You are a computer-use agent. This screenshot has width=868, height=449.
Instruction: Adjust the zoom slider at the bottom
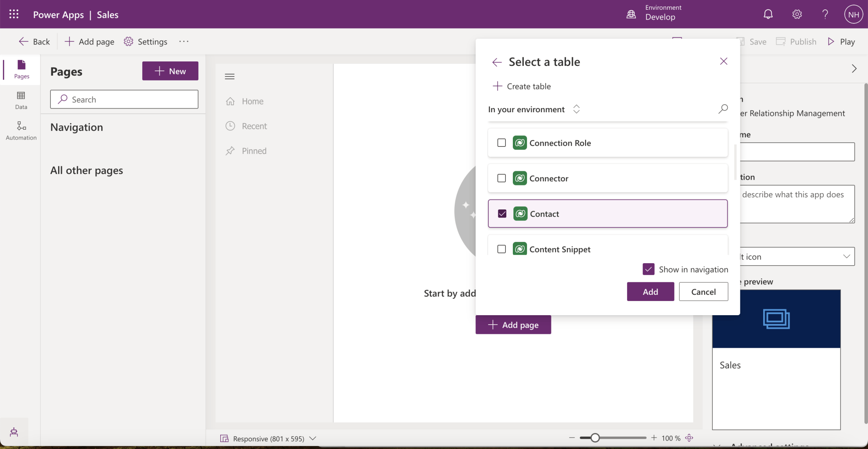(595, 437)
